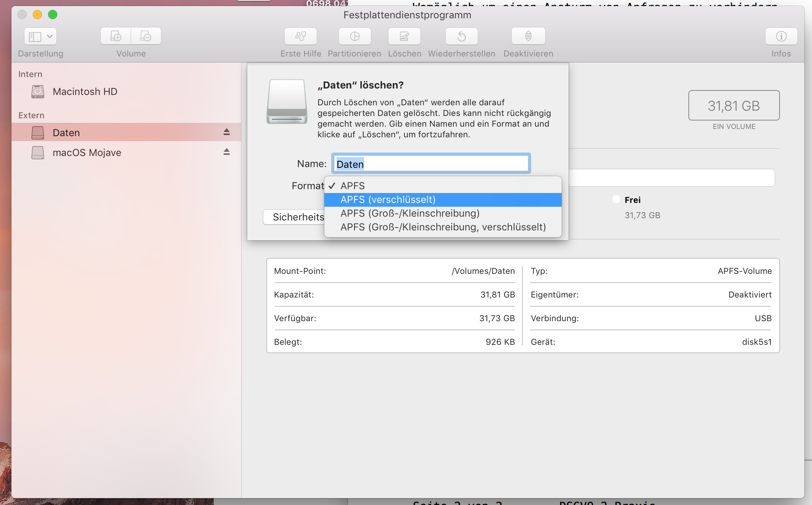Eject the Daten volume

tap(227, 132)
